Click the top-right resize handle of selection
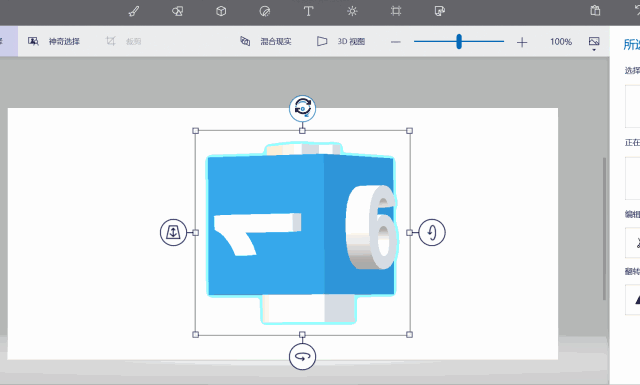 tap(409, 131)
